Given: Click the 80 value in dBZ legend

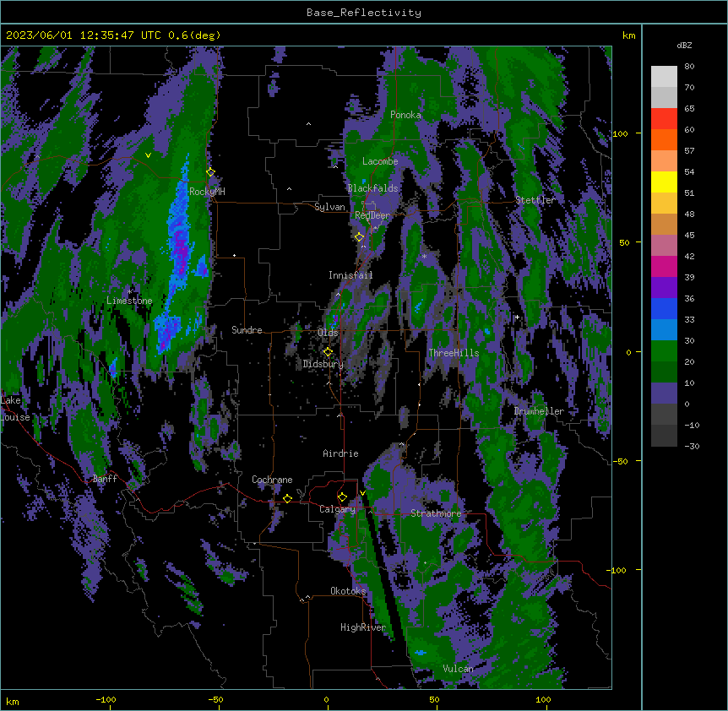Looking at the screenshot, I should (x=689, y=67).
